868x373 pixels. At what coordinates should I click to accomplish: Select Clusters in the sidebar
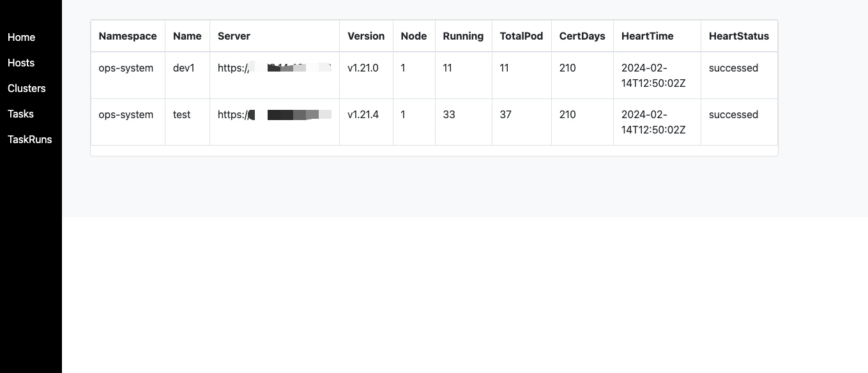pyautogui.click(x=26, y=88)
